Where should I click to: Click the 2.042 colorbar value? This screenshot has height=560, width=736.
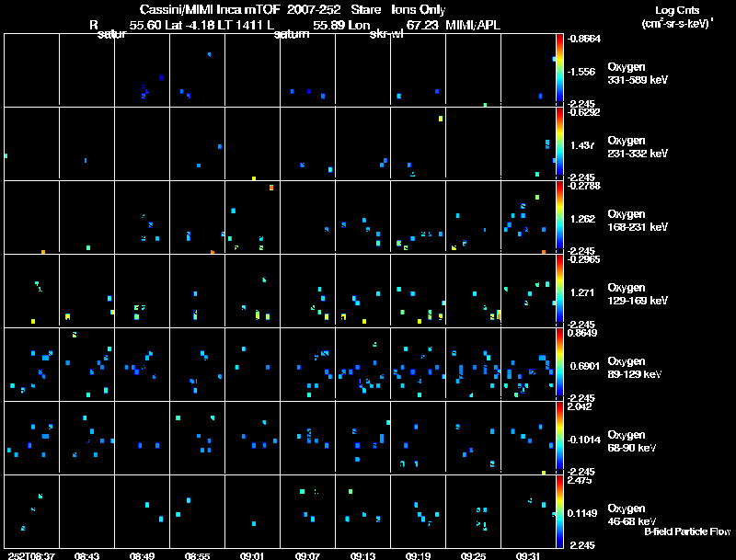click(580, 406)
